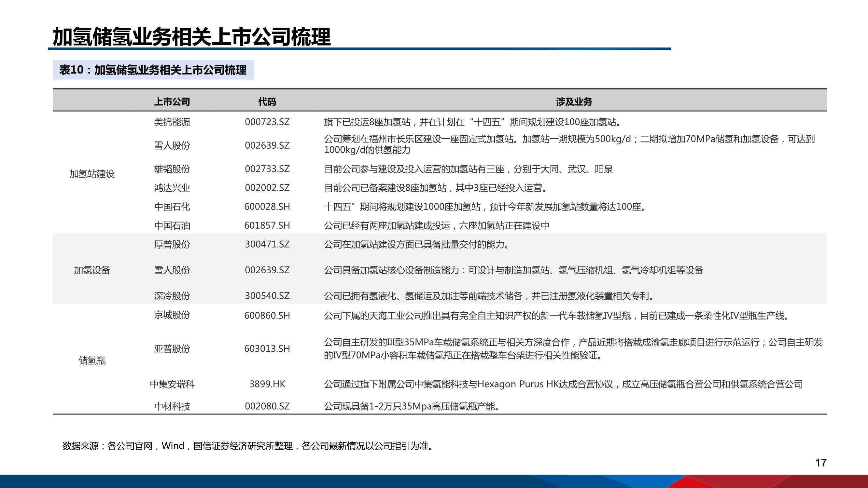Select company name 美锦能源
Screen dimensions: 868x488
point(172,122)
